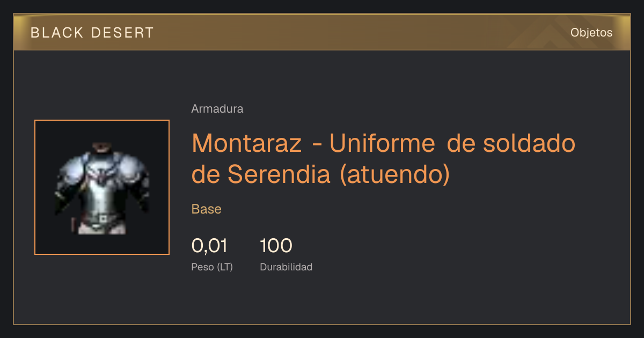Click the red crest on armor chest
Viewport: 644px width, 338px height.
103,174
